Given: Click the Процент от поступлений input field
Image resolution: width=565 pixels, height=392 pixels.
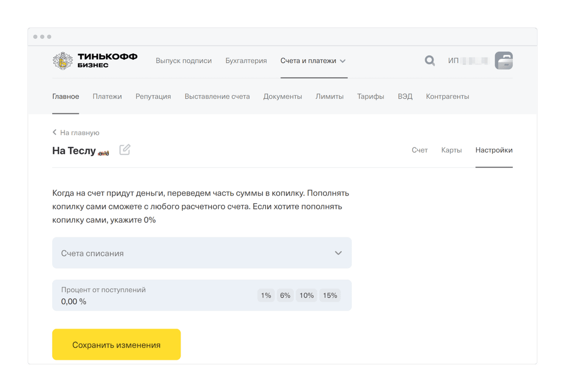Looking at the screenshot, I should [x=202, y=295].
